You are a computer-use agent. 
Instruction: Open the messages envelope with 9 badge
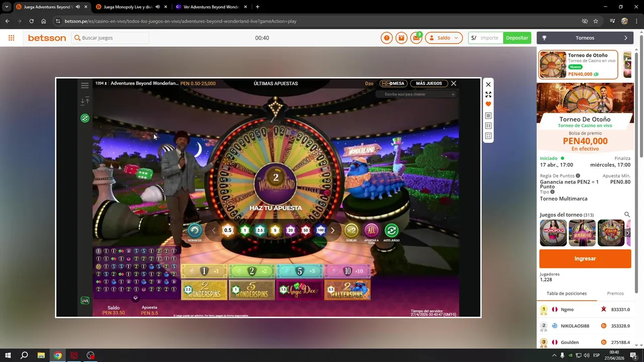pos(416,38)
